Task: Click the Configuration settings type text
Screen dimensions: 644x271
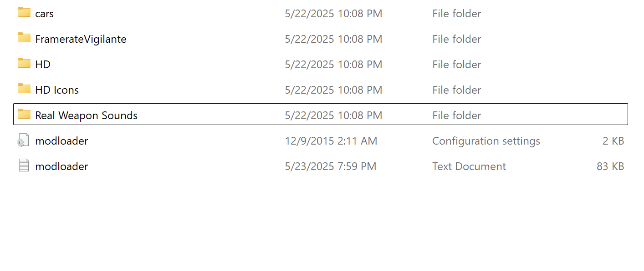Action: coord(486,141)
